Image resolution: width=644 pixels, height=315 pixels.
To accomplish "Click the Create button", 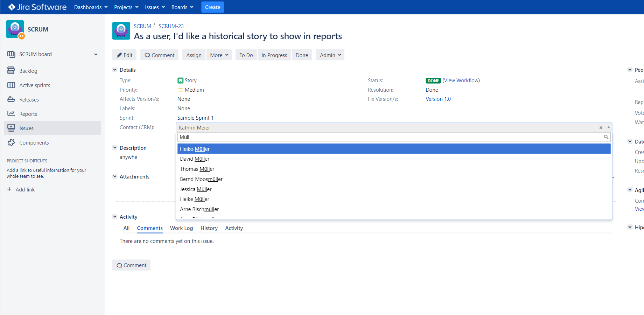I will [212, 7].
